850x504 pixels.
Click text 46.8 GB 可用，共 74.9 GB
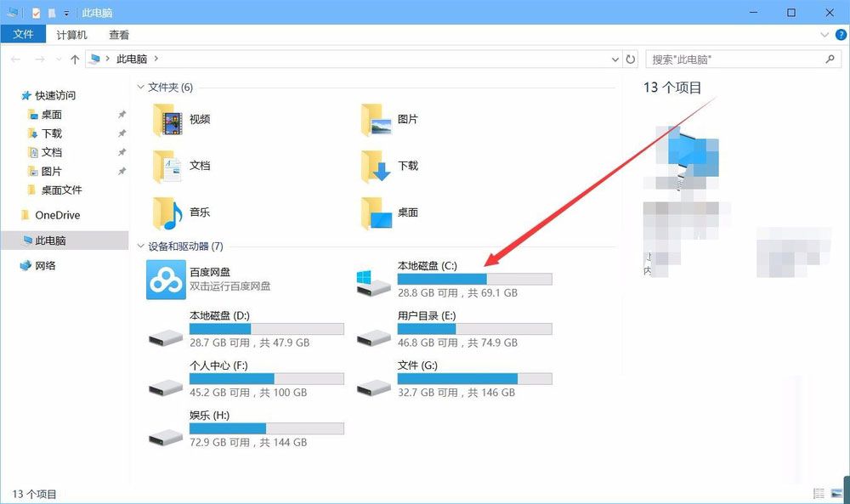pyautogui.click(x=457, y=343)
